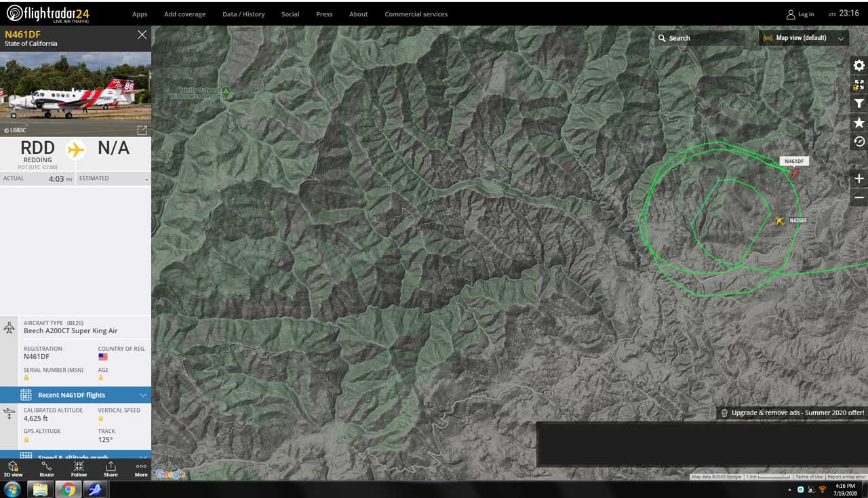Expand the Speed & altitude graph section
The height and width of the screenshot is (498, 868).
click(x=75, y=457)
